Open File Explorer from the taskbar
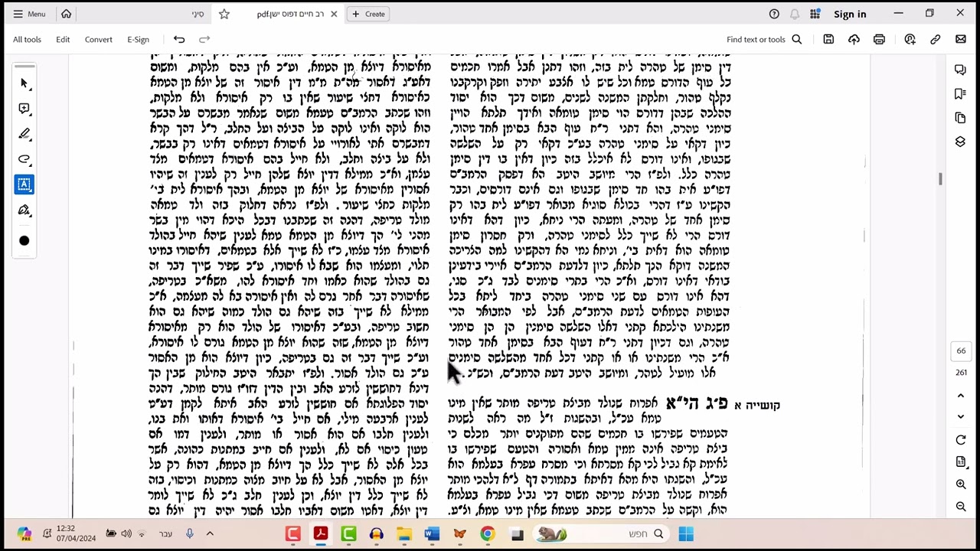980x551 pixels. pos(404,534)
